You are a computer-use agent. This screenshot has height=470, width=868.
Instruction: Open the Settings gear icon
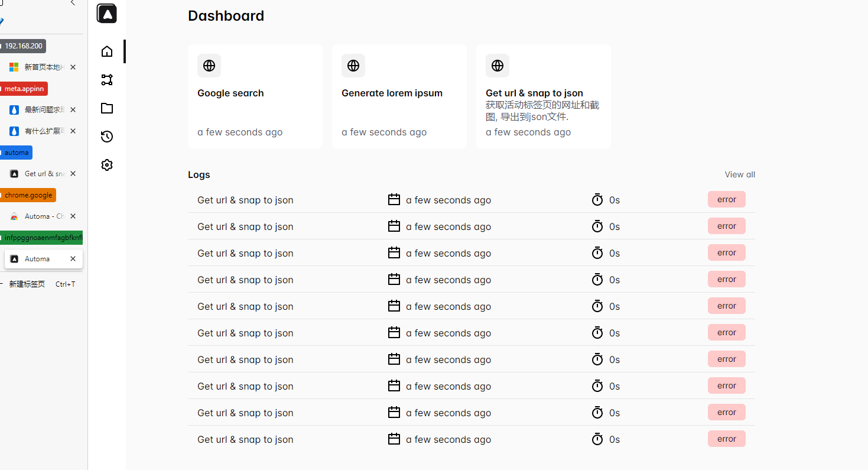click(107, 165)
